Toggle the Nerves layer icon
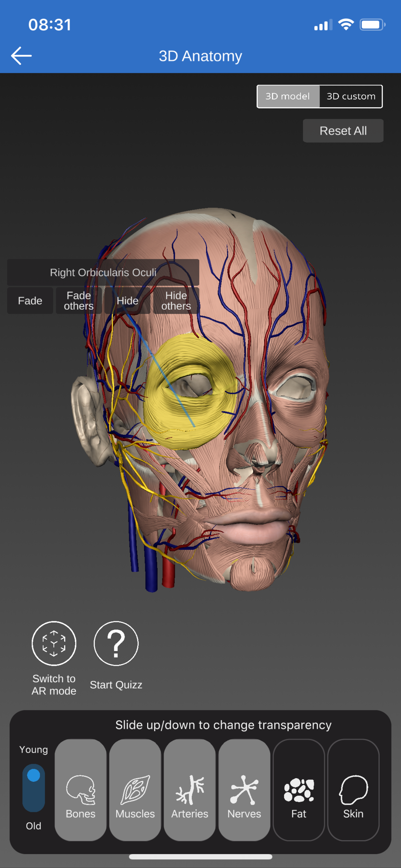This screenshot has height=868, width=401. [x=244, y=790]
